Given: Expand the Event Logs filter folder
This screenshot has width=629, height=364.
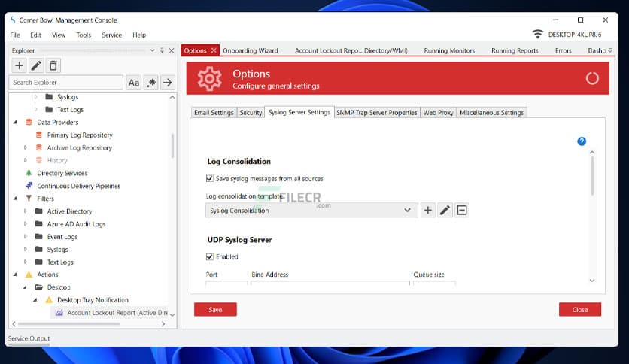Looking at the screenshot, I should tap(26, 236).
